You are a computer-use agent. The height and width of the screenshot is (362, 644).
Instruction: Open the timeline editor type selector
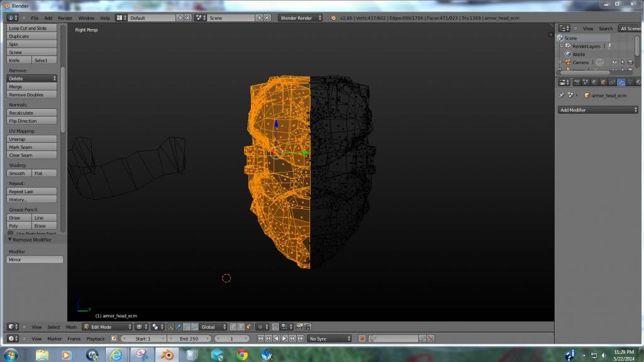[13, 339]
